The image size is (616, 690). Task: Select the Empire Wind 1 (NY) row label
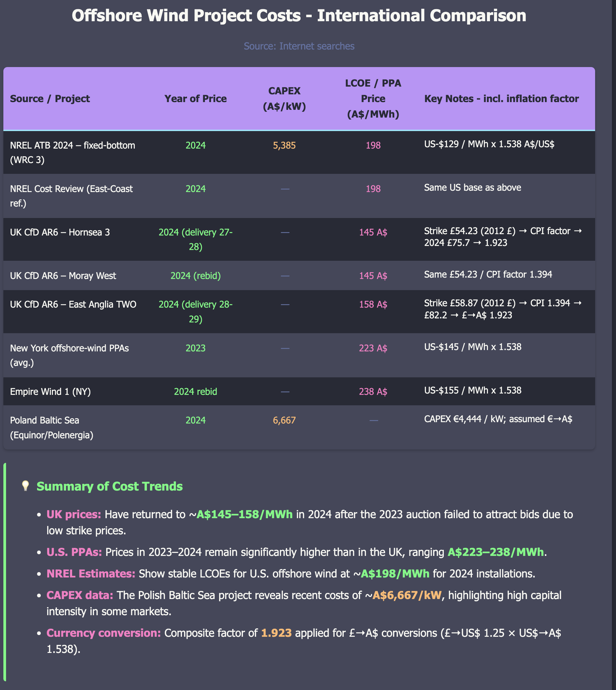pyautogui.click(x=51, y=391)
